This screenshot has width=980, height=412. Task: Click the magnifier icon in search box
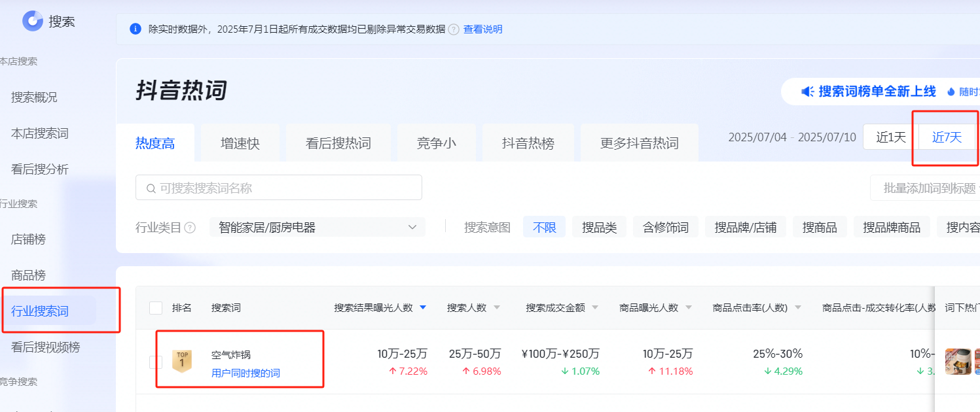[x=151, y=188]
